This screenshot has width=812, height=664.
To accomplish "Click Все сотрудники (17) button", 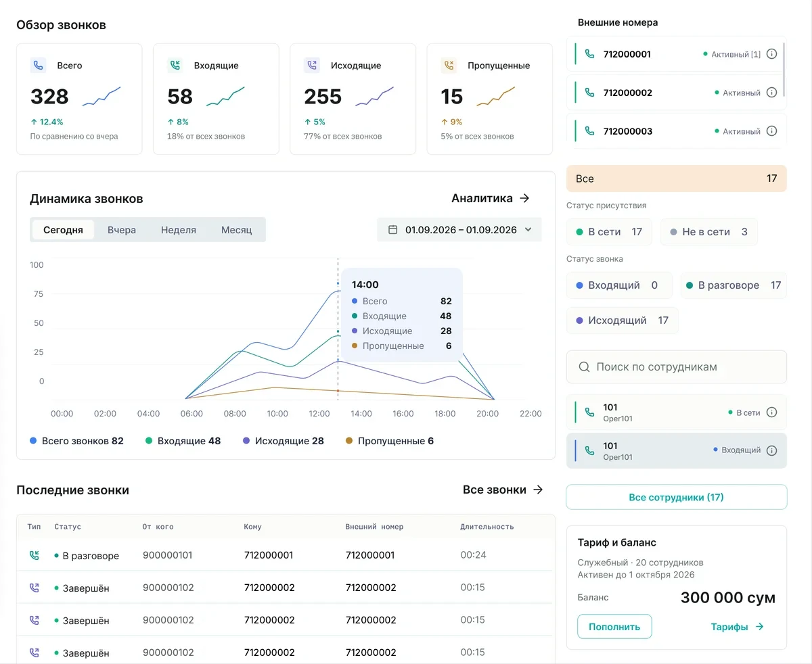I will [677, 497].
